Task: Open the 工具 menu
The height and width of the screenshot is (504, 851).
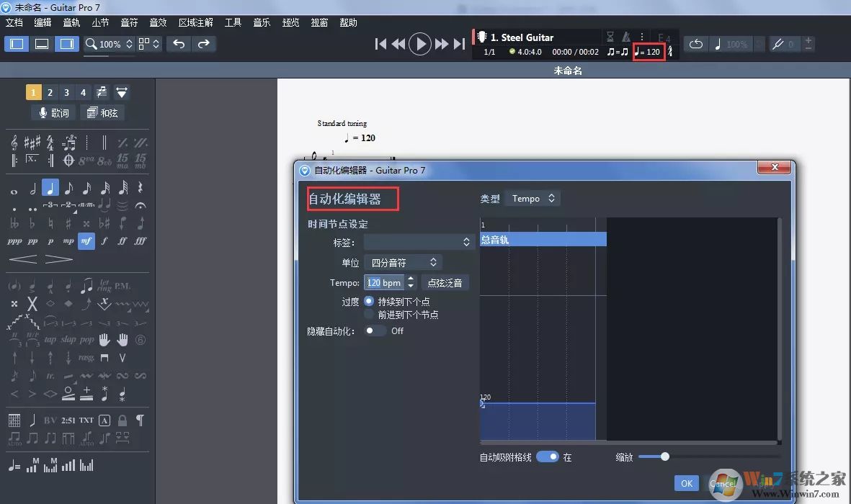Action: pos(233,22)
